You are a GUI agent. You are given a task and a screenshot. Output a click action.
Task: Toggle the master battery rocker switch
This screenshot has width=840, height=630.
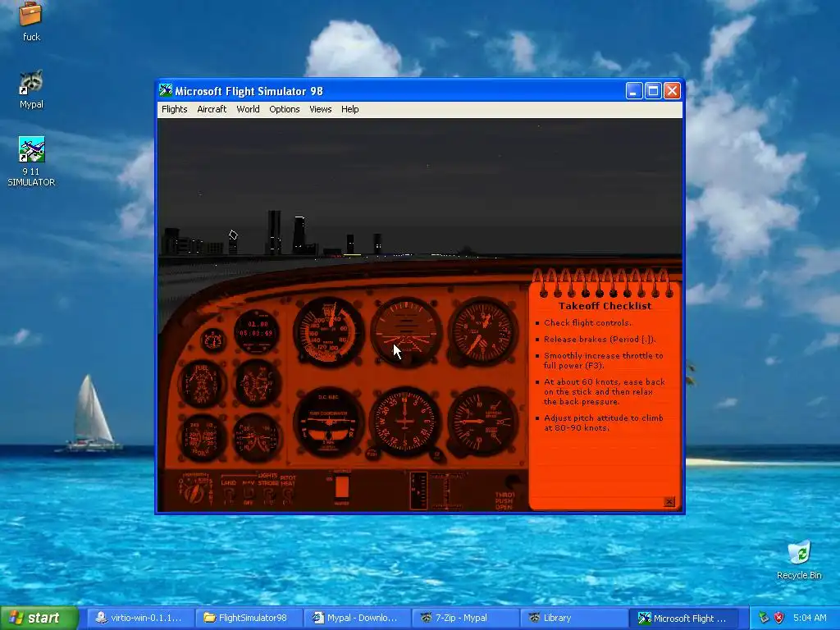[x=342, y=488]
